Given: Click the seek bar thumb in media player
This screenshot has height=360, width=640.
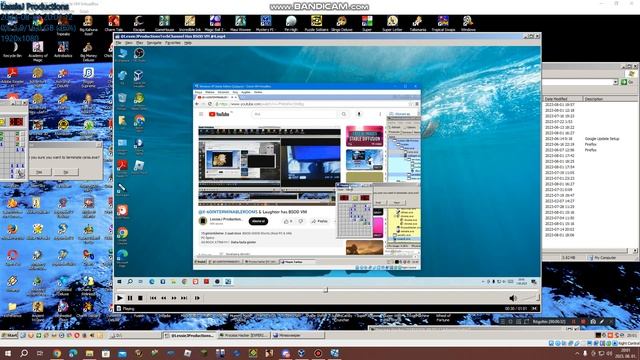Looking at the screenshot, I should (x=325, y=290).
